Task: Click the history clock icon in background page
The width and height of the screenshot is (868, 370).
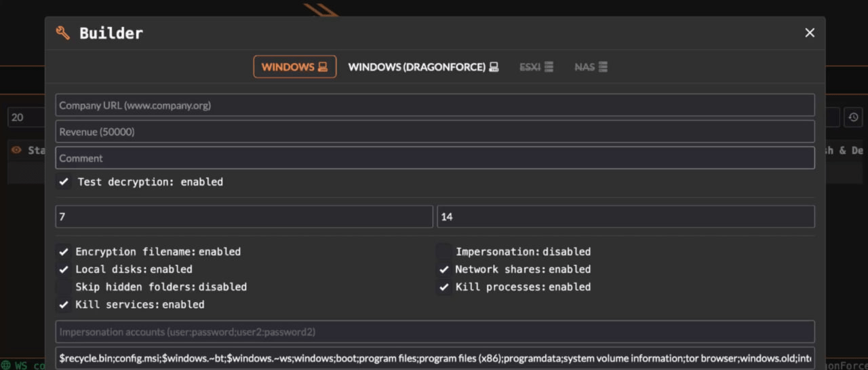Action: click(x=853, y=117)
